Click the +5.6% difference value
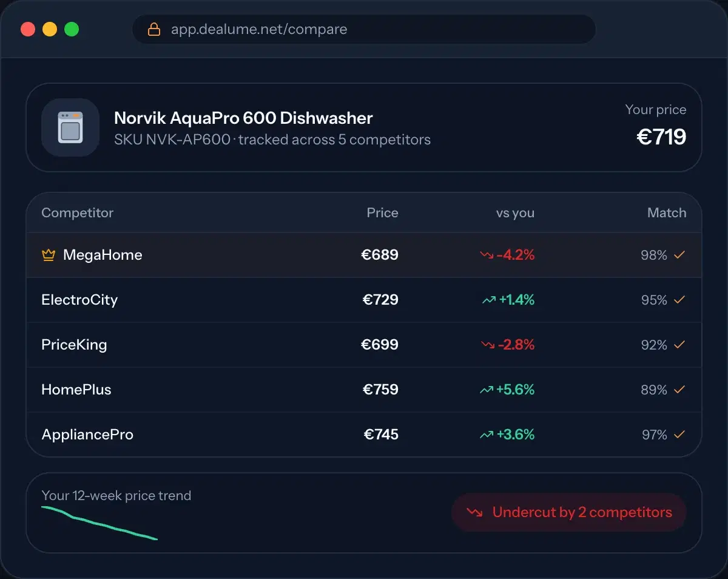Image resolution: width=728 pixels, height=579 pixels. point(516,390)
